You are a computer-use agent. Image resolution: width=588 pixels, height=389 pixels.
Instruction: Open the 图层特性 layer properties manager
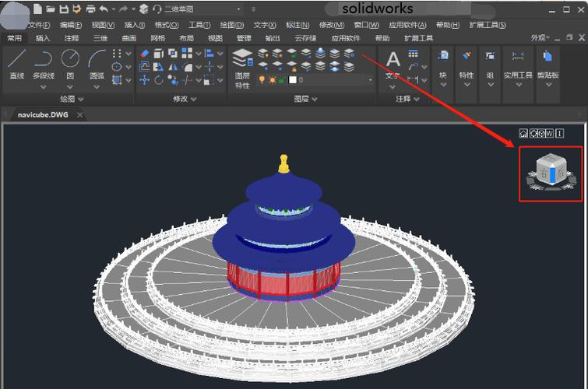coord(242,69)
